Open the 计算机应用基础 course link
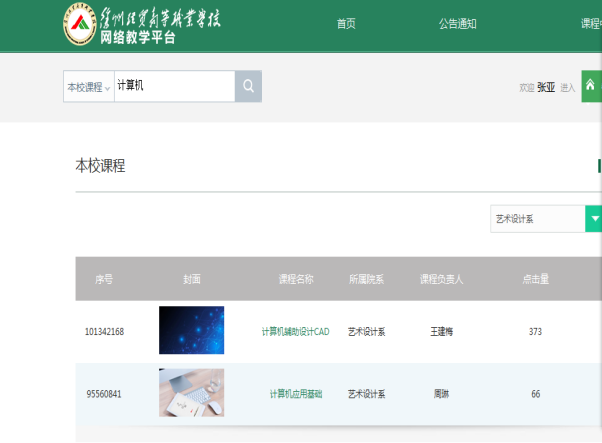602x443 pixels. (x=296, y=394)
